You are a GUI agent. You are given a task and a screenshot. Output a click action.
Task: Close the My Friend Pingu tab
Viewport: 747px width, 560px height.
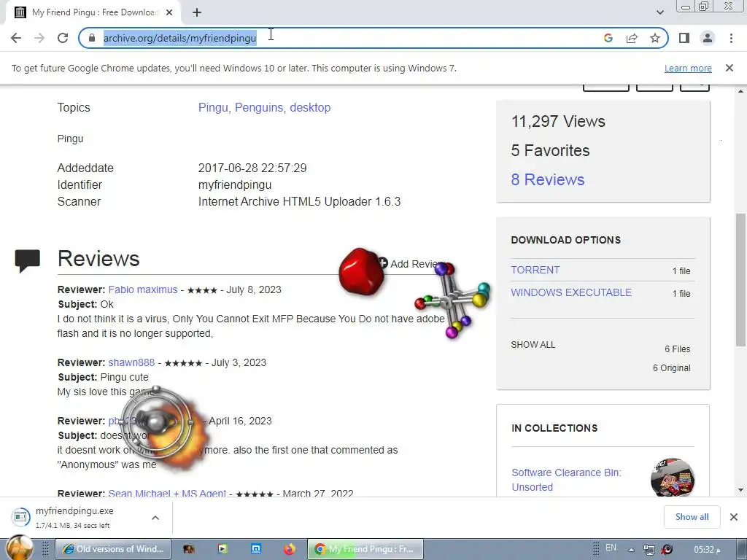pyautogui.click(x=169, y=12)
